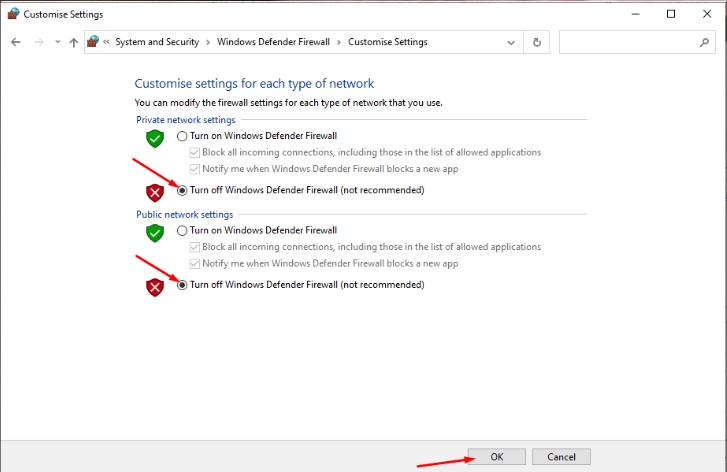Image resolution: width=727 pixels, height=472 pixels.
Task: Close the Customise Settings window
Action: point(707,14)
